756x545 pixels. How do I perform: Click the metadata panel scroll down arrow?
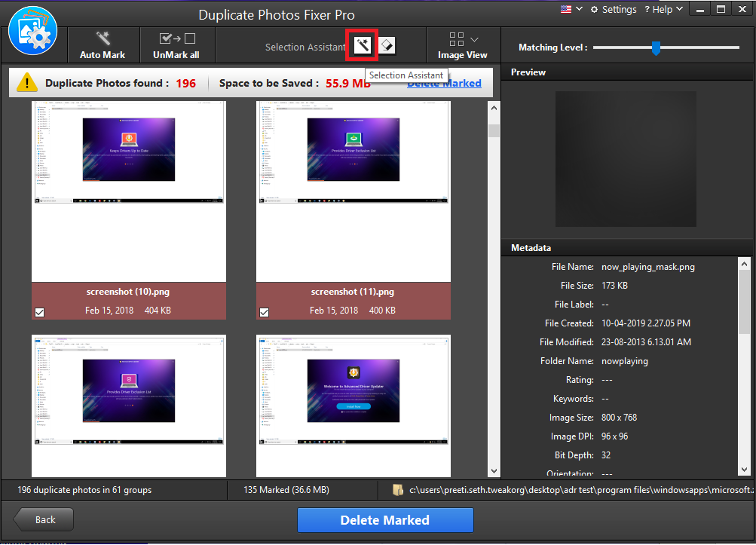click(744, 470)
